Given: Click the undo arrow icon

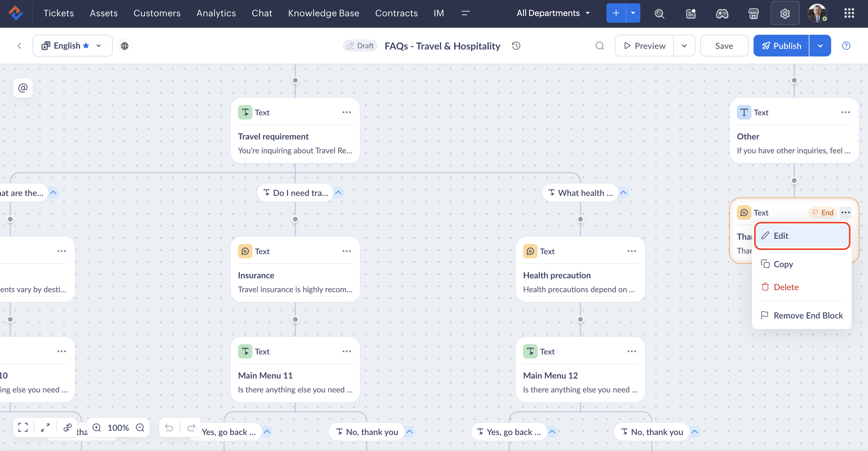Looking at the screenshot, I should [169, 427].
